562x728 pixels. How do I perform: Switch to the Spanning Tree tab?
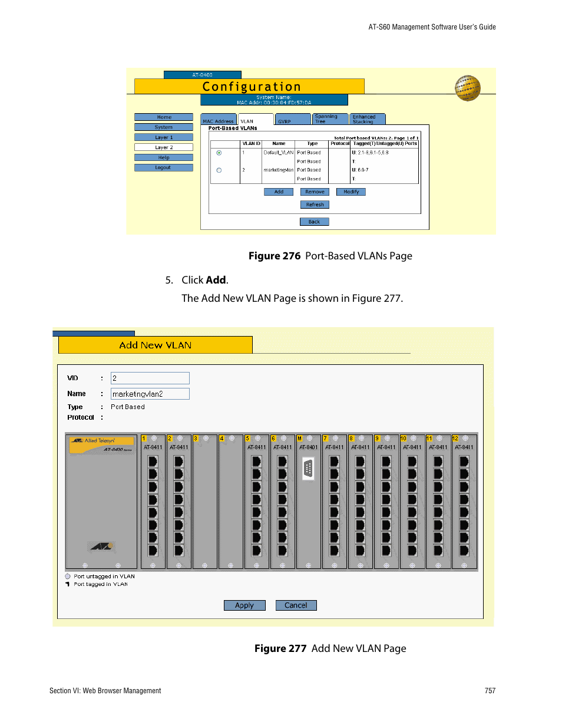330,119
